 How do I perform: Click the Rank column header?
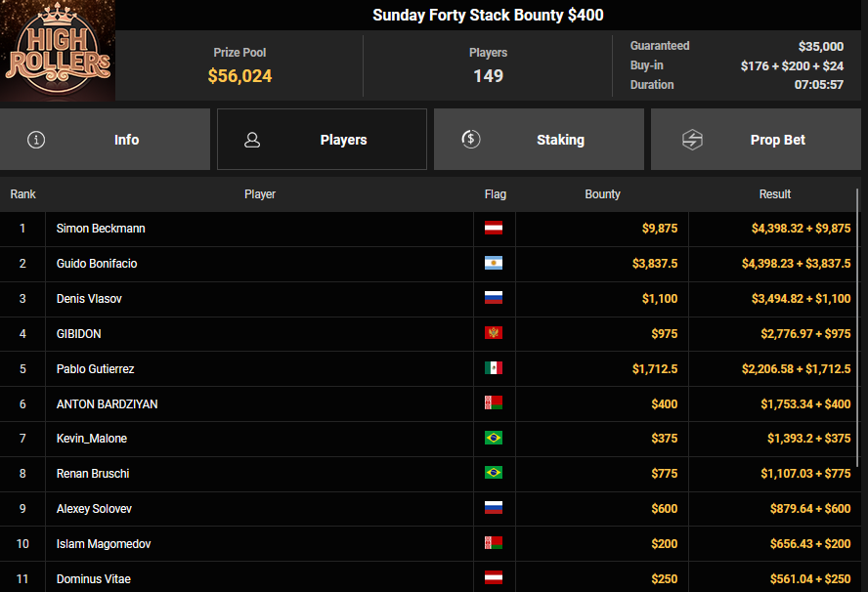[22, 194]
